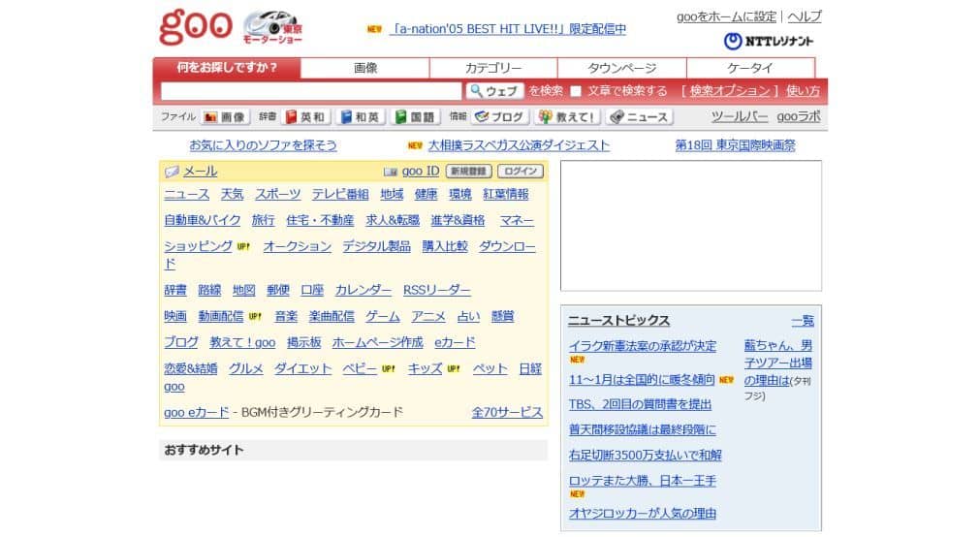Screen dimensions: 980x537
Task: Open the 恋愛&結婚 link
Action: pos(191,369)
